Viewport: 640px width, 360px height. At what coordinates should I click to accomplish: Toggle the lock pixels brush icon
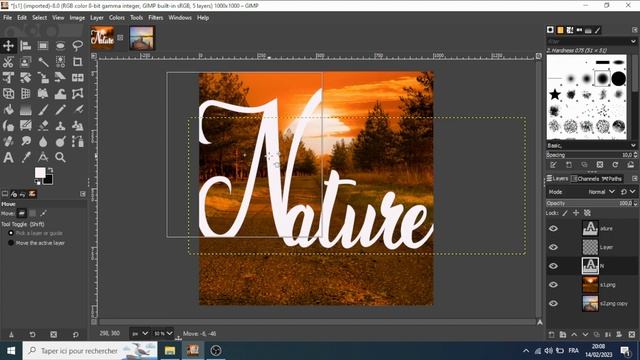point(565,213)
